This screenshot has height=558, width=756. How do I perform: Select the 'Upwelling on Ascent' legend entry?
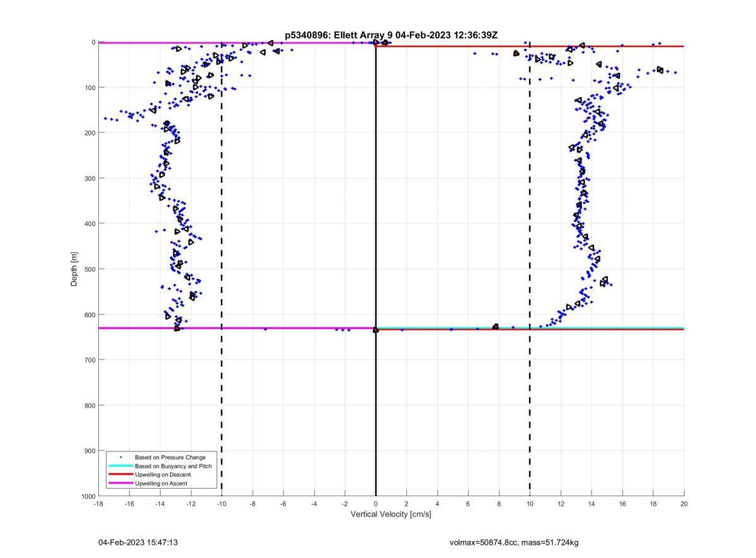tap(161, 483)
